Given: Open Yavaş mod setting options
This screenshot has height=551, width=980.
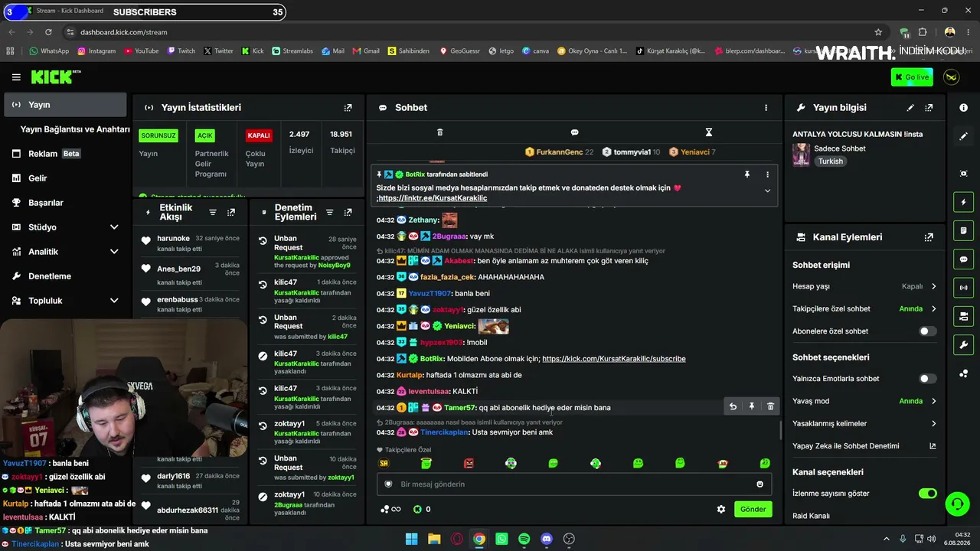Looking at the screenshot, I should (864, 401).
